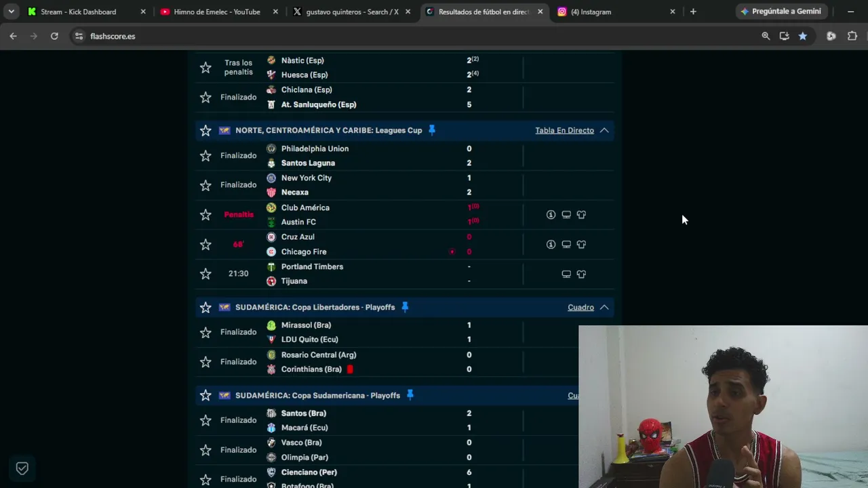Open the At. Sanluqueño (Esp) team name

(319, 105)
